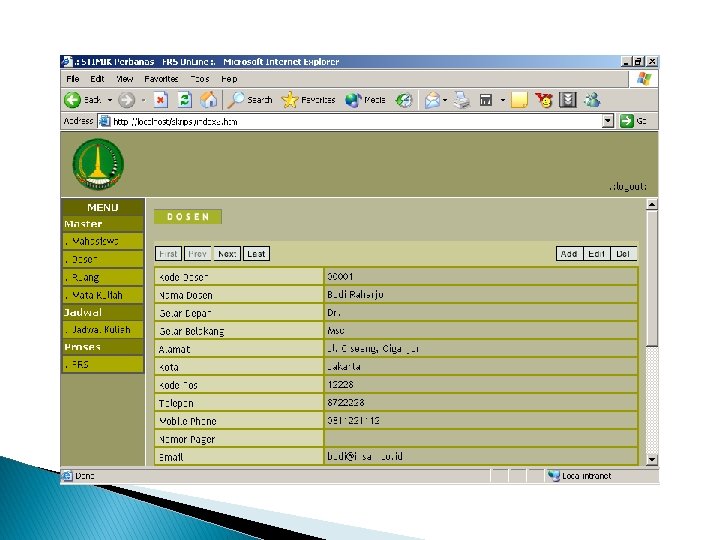Click the Next record button

[x=227, y=253]
